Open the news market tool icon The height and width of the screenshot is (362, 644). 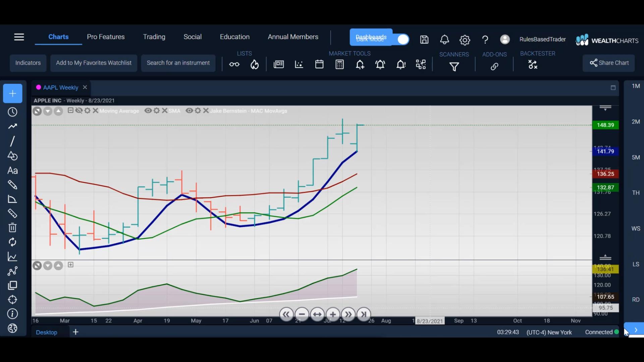pos(279,64)
